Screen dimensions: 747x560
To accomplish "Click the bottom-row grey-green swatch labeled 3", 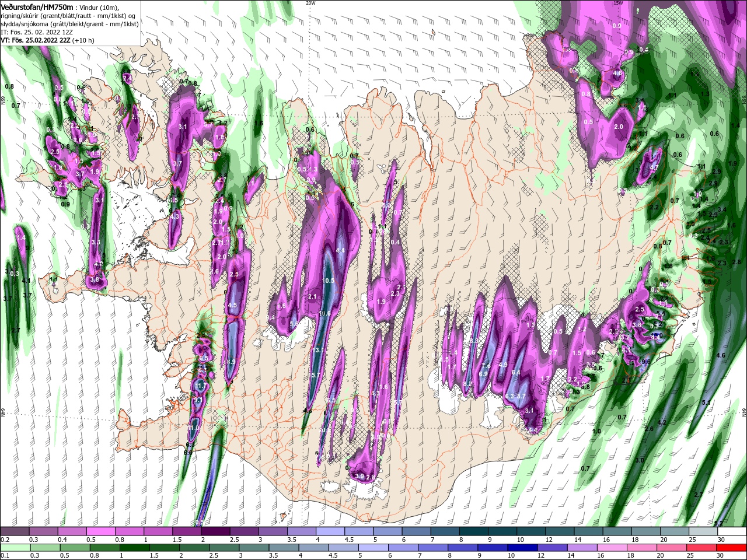I will [x=253, y=548].
